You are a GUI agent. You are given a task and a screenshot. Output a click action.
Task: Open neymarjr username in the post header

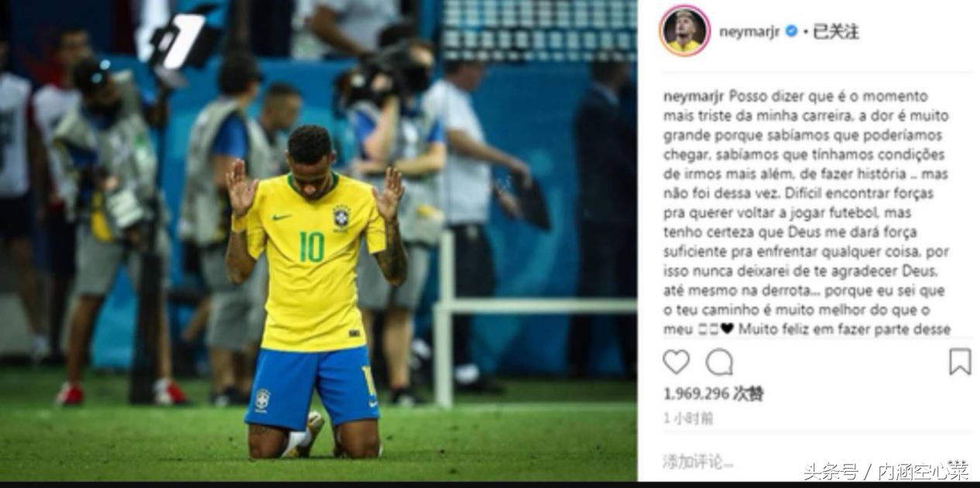[749, 32]
